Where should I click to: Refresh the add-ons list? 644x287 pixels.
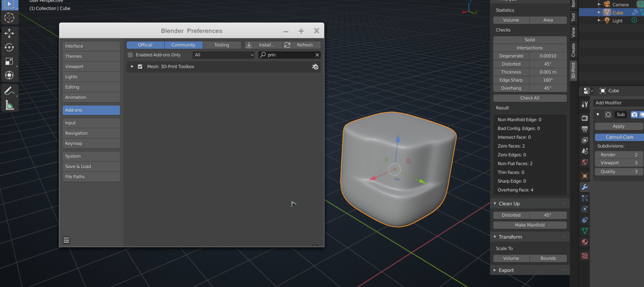tap(302, 45)
